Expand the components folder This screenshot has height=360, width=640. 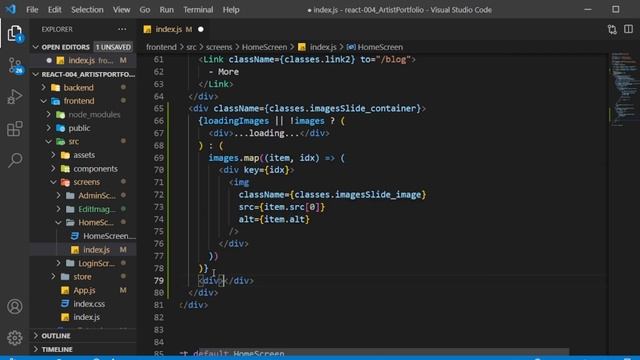pyautogui.click(x=53, y=168)
